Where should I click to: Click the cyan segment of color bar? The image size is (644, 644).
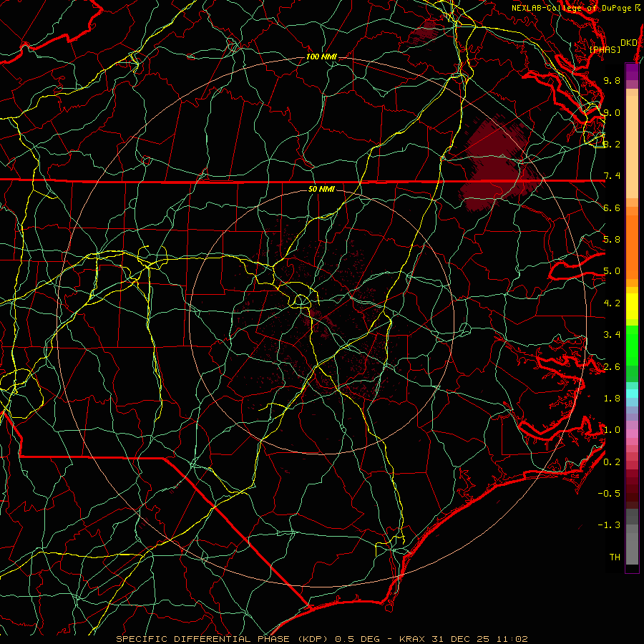click(632, 393)
